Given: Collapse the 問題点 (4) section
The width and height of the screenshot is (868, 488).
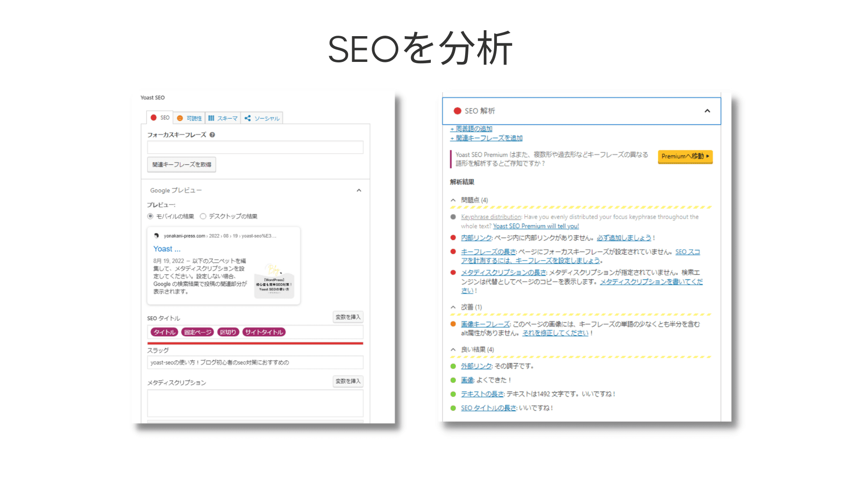Looking at the screenshot, I should [x=453, y=200].
